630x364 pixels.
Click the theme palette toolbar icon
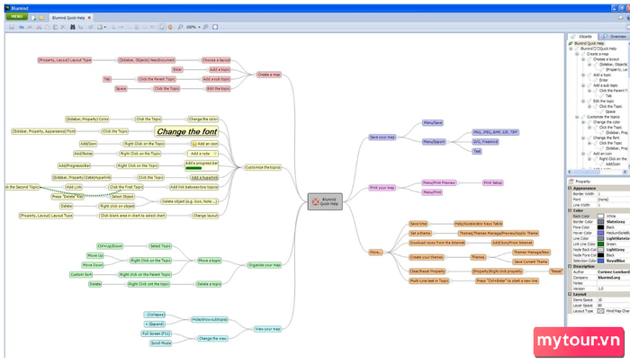point(100,27)
